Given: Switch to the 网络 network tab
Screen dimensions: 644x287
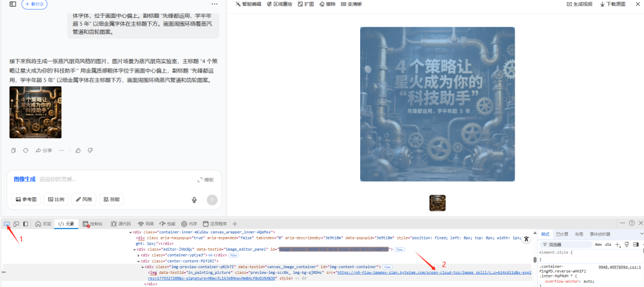Looking at the screenshot, I should 146,224.
